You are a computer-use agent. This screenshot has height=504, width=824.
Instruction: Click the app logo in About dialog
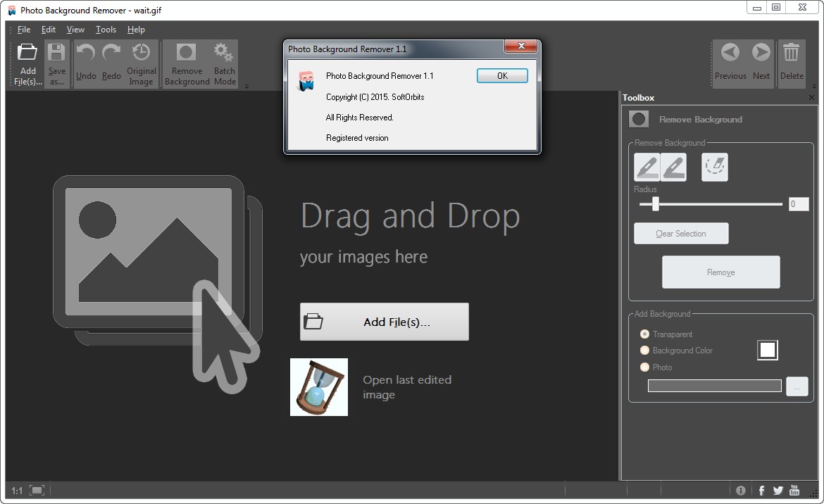click(306, 81)
